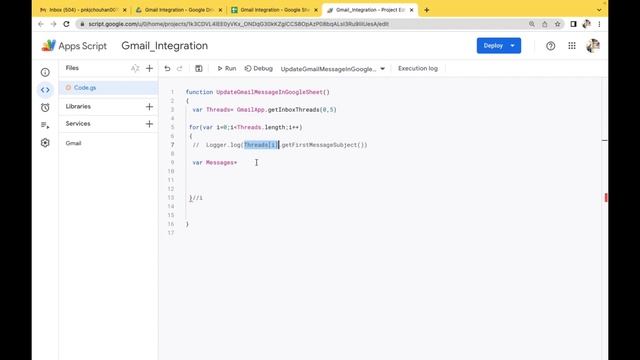Click the Apps Script logo
Viewport: 640px width, 360px height.
pyautogui.click(x=74, y=46)
